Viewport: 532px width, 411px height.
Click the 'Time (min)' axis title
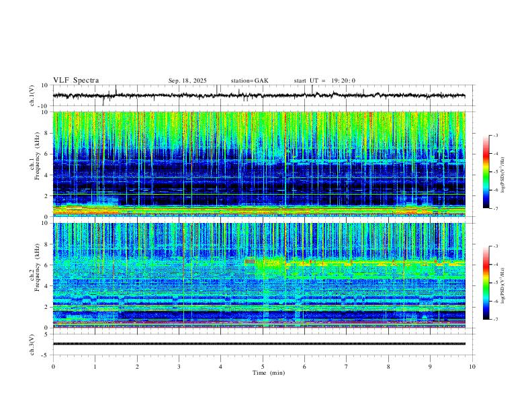(x=269, y=373)
